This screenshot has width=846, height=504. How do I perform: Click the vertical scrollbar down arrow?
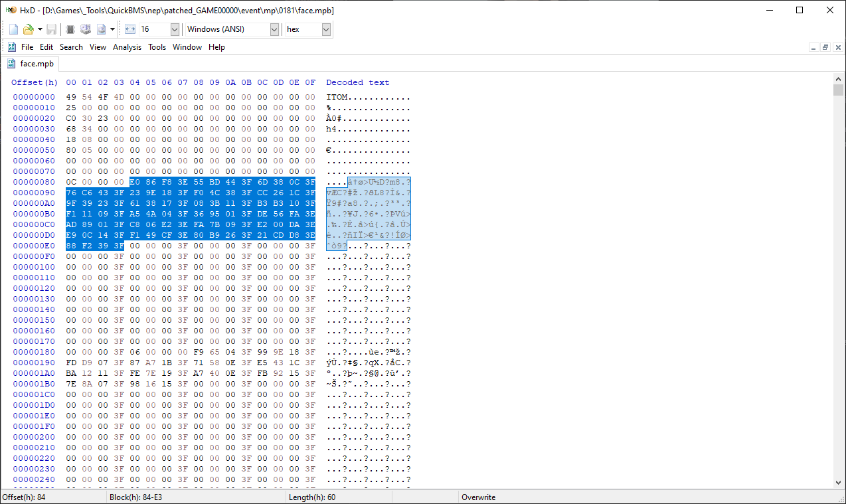click(x=839, y=483)
